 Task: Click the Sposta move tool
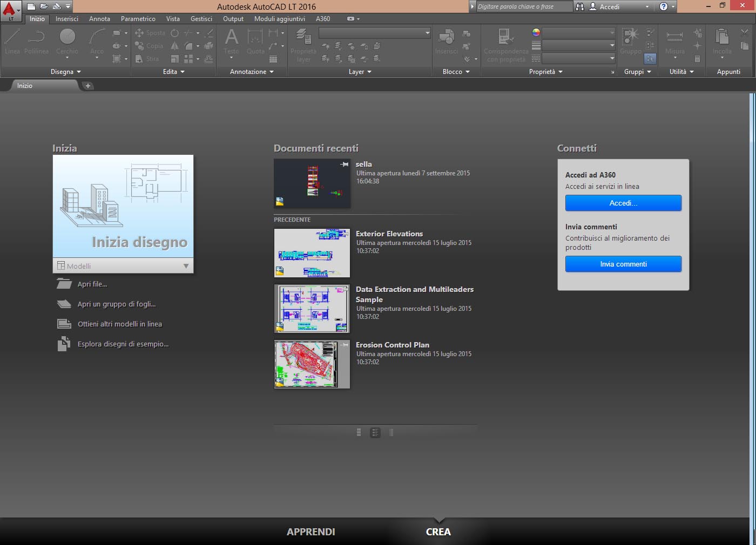tap(150, 33)
